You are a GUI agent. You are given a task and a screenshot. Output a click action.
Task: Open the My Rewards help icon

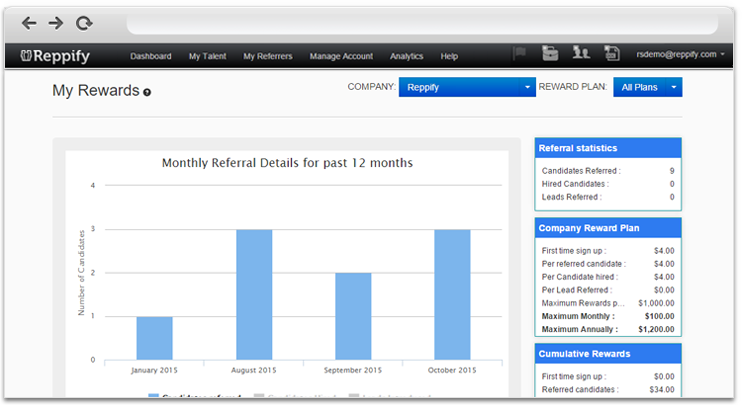[x=147, y=92]
